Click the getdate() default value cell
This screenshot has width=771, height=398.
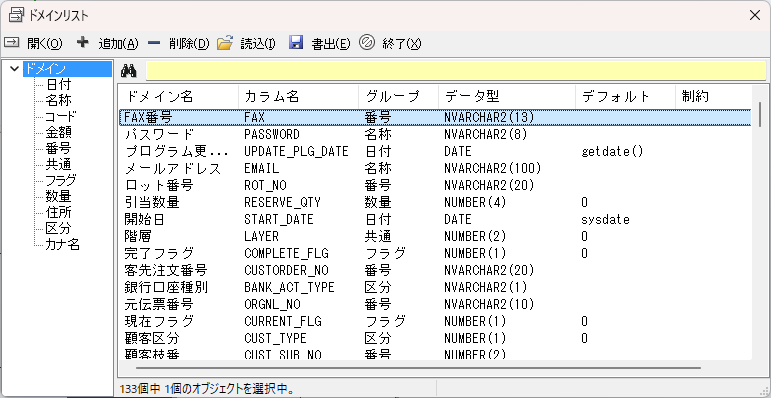coord(612,152)
